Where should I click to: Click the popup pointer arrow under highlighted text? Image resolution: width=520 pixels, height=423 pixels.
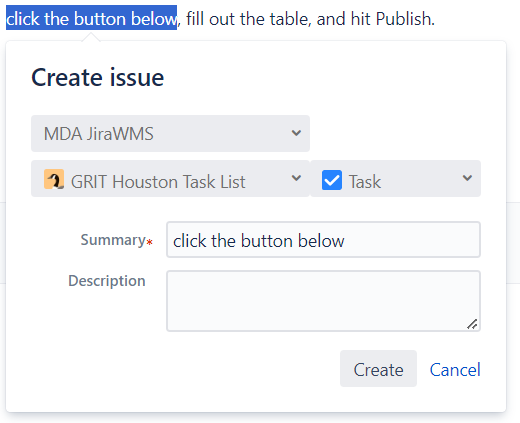(91, 37)
